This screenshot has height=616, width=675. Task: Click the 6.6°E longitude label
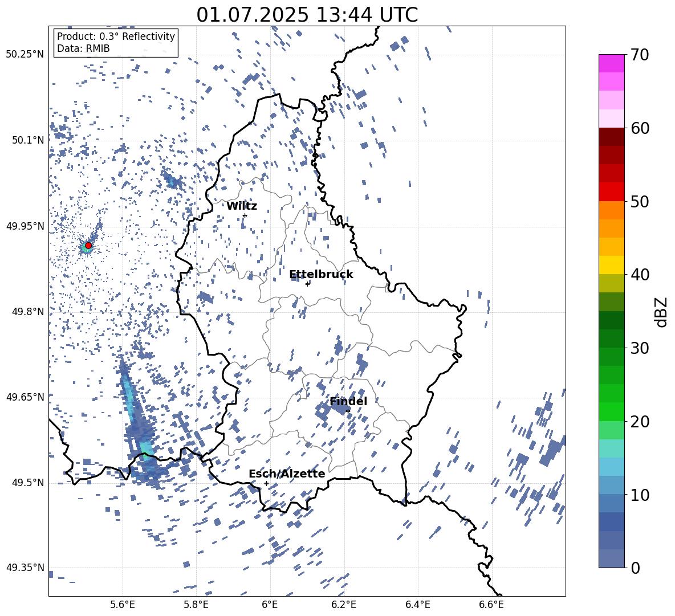pyautogui.click(x=491, y=605)
